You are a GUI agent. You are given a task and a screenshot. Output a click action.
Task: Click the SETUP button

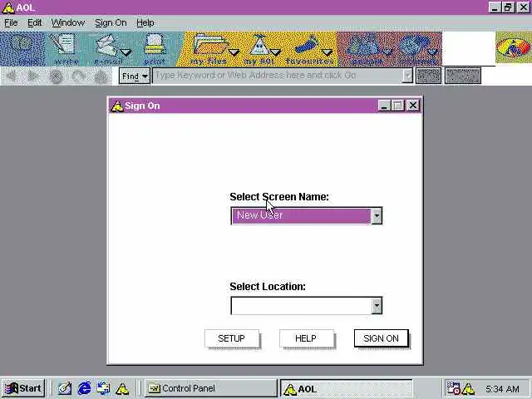(x=231, y=338)
